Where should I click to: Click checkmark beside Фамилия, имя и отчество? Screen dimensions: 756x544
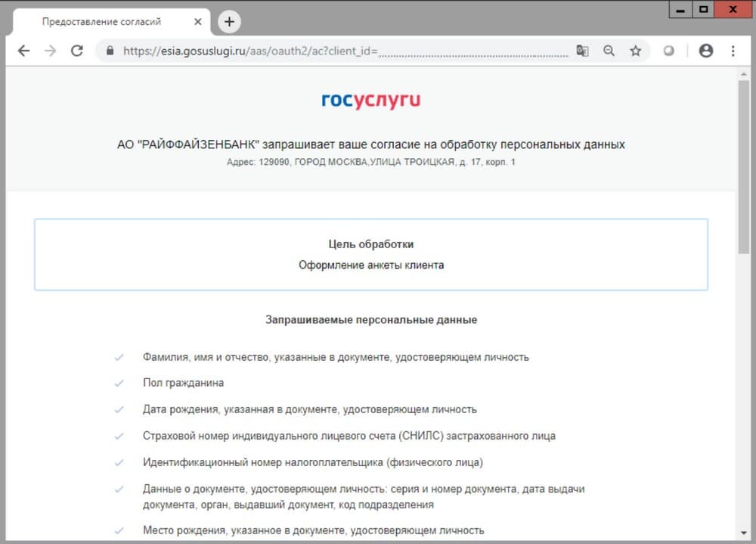119,358
